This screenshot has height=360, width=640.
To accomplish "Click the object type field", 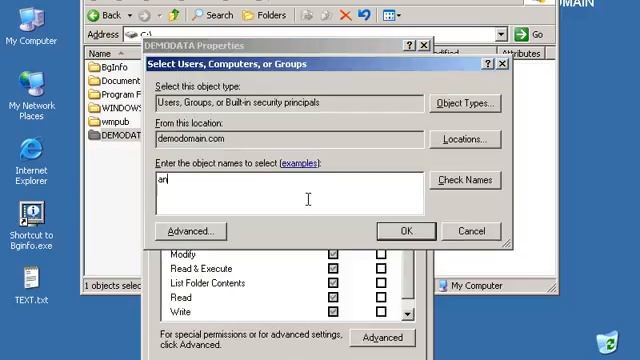I will [x=290, y=103].
